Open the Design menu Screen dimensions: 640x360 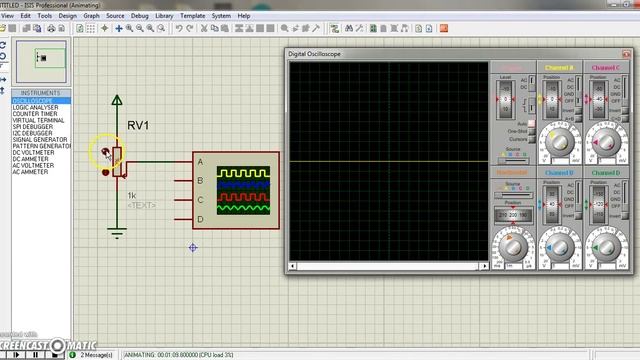coord(67,16)
